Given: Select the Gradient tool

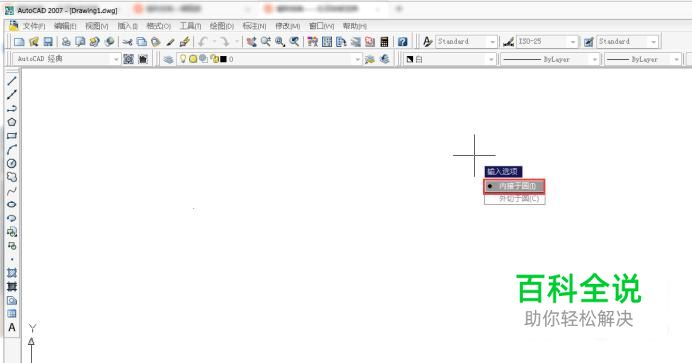Looking at the screenshot, I should point(12,287).
